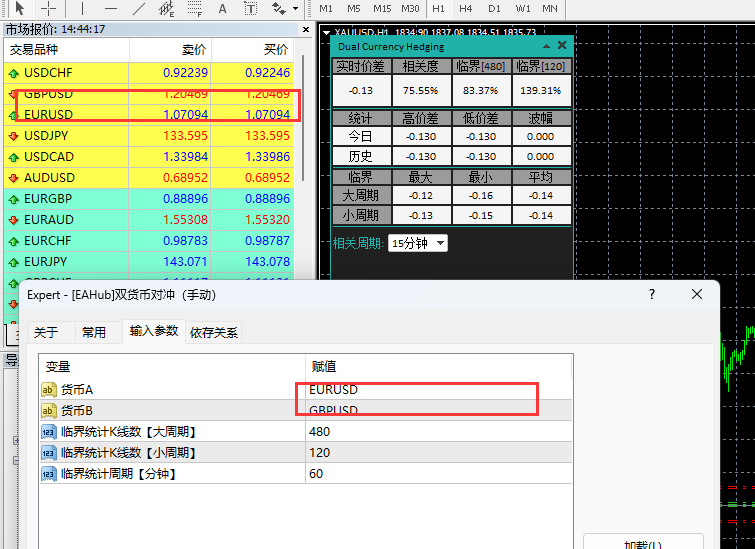Select the crosshair tool
The image size is (755, 549).
click(x=48, y=8)
